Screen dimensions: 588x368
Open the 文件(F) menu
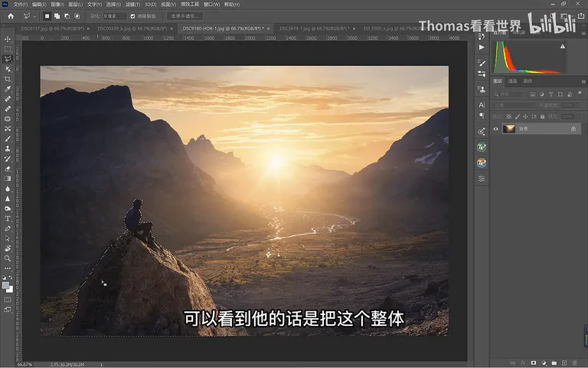[20, 5]
